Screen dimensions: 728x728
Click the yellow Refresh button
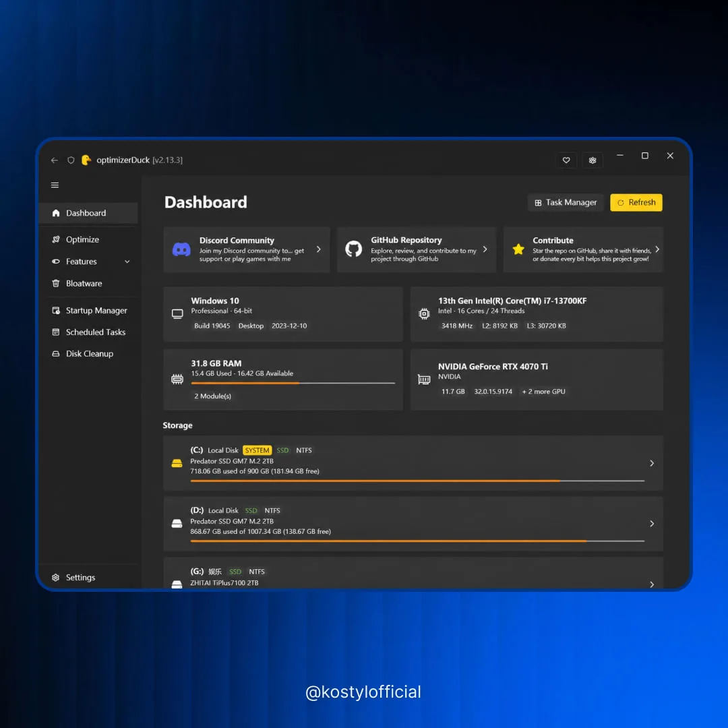coord(636,202)
